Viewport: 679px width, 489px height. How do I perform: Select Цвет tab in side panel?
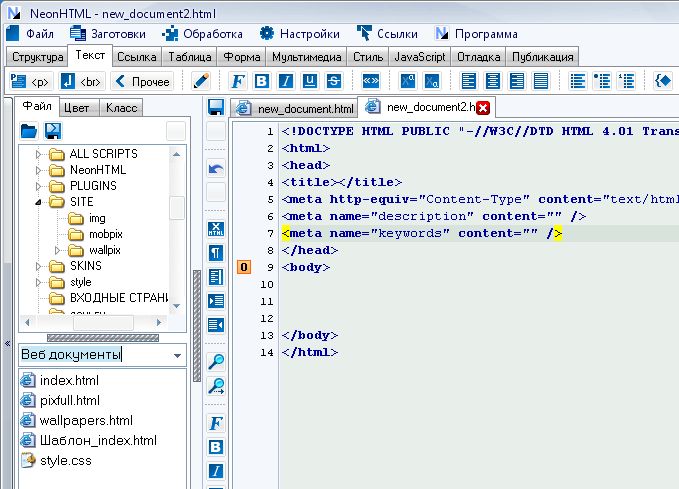point(77,108)
